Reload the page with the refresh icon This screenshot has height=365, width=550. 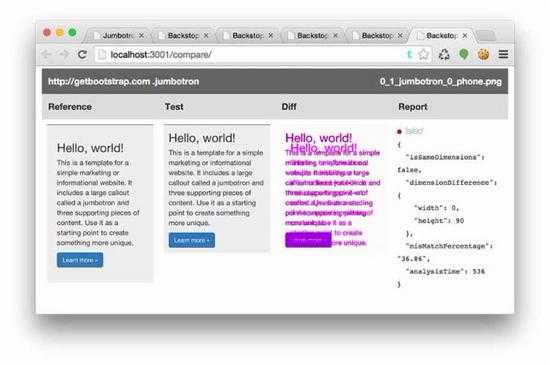82,54
